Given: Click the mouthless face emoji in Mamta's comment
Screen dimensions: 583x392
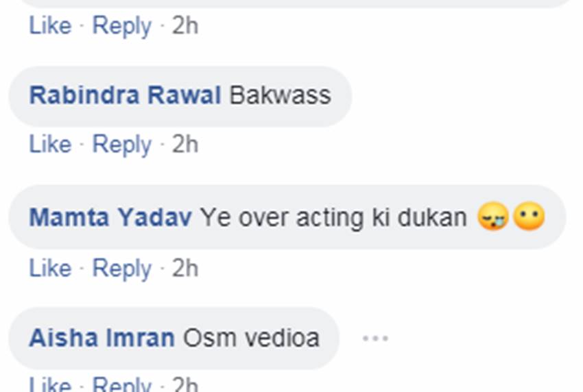Looking at the screenshot, I should click(x=529, y=217).
